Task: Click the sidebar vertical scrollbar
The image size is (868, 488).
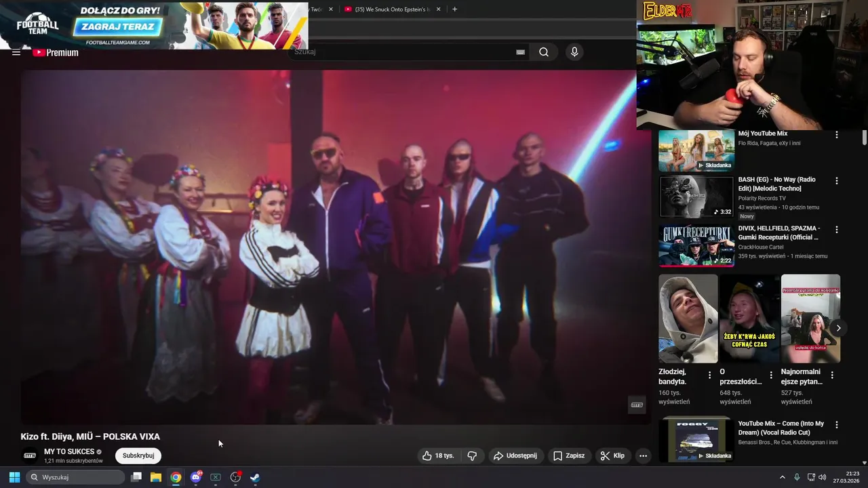Action: click(x=864, y=138)
